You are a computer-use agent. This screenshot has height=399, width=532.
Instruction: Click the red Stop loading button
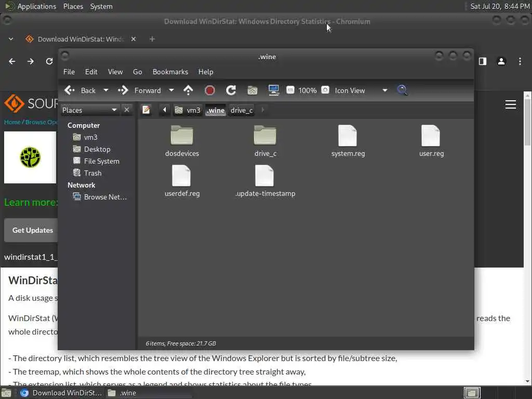point(210,90)
